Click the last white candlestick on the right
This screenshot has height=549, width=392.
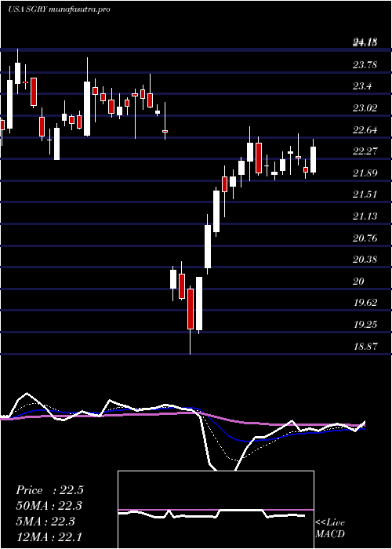314,159
